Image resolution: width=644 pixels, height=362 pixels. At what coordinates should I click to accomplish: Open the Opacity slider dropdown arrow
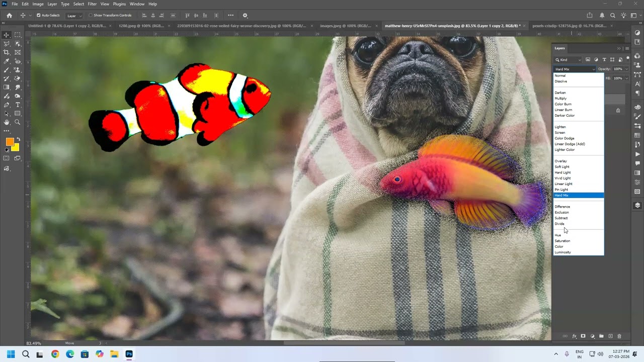tap(626, 69)
